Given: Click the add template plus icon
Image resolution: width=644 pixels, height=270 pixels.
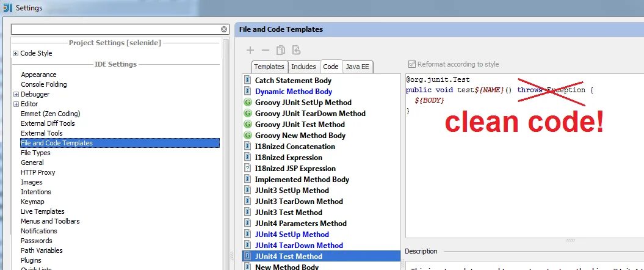Looking at the screenshot, I should [x=250, y=50].
